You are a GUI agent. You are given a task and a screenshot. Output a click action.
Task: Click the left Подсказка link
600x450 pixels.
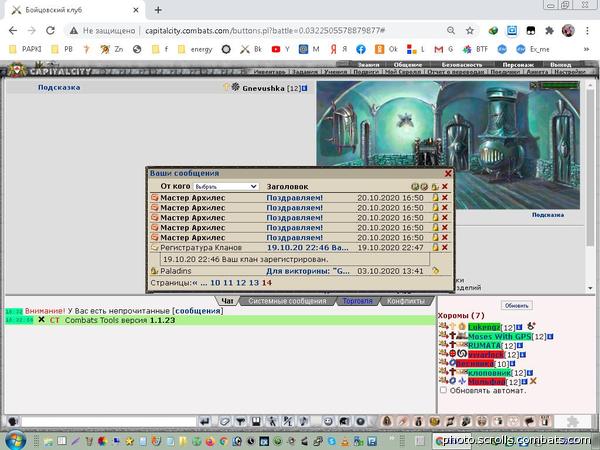coord(59,88)
